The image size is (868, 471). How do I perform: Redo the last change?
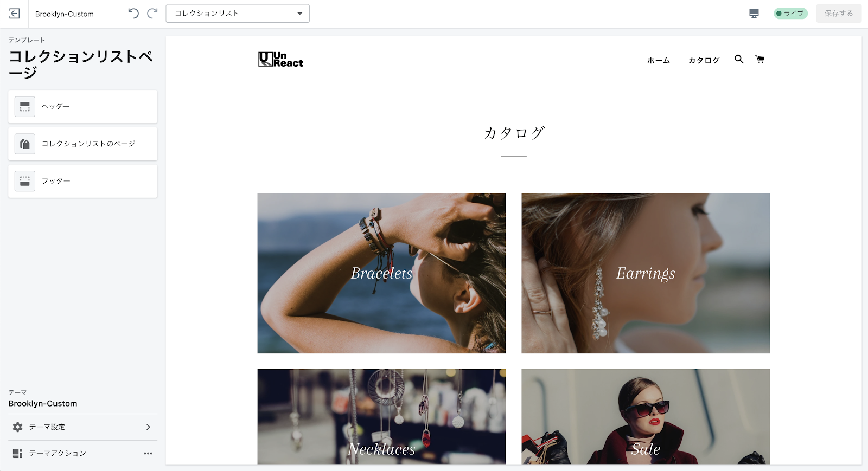click(x=152, y=14)
